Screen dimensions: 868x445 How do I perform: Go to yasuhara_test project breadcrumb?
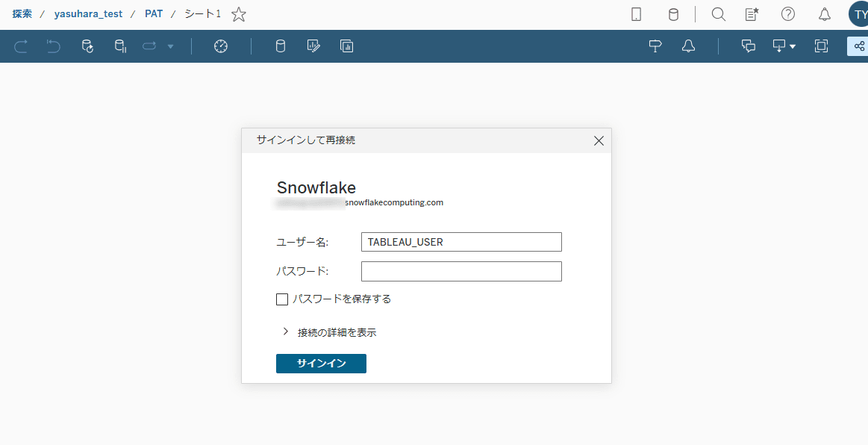pos(88,14)
